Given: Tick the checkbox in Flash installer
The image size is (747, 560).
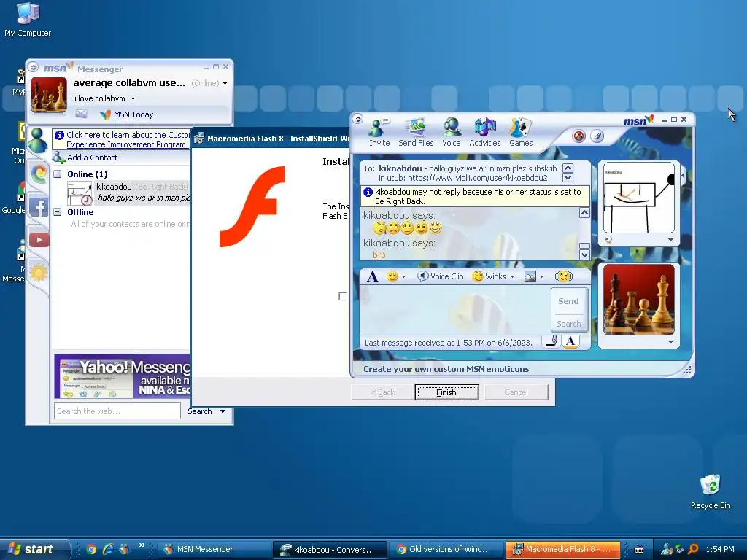Looking at the screenshot, I should pyautogui.click(x=343, y=296).
